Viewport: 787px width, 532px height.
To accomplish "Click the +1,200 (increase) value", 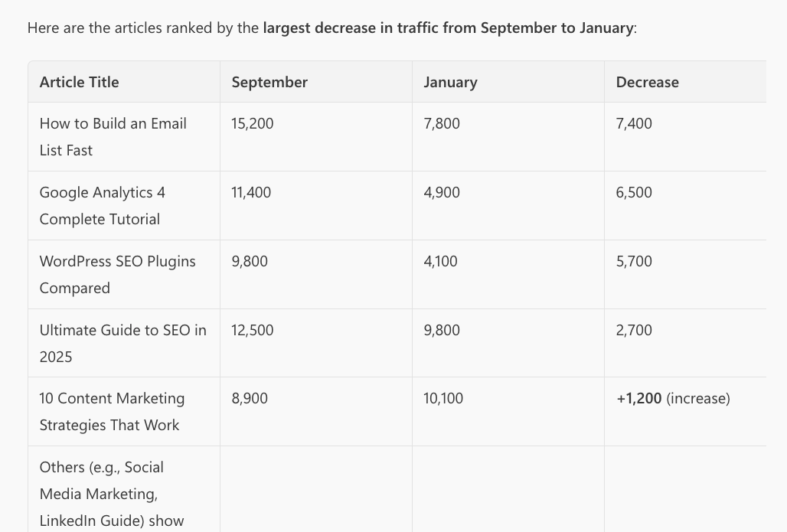I will point(673,399).
